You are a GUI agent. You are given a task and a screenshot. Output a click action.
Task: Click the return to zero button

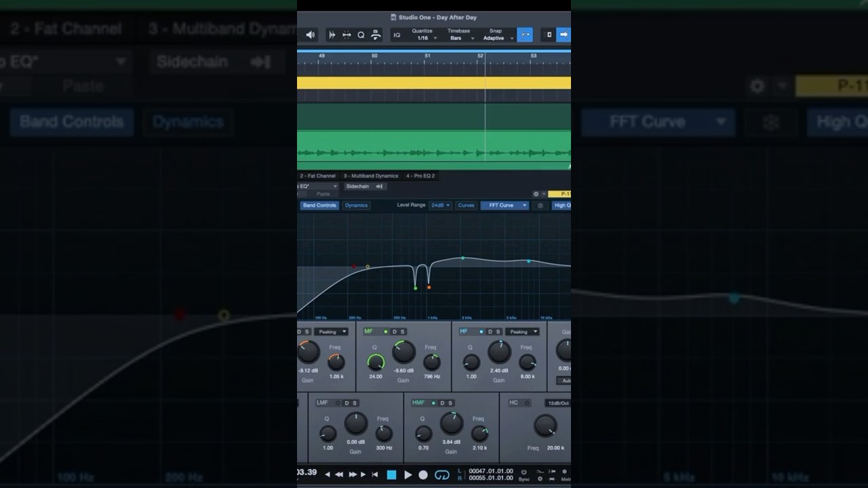pos(374,475)
